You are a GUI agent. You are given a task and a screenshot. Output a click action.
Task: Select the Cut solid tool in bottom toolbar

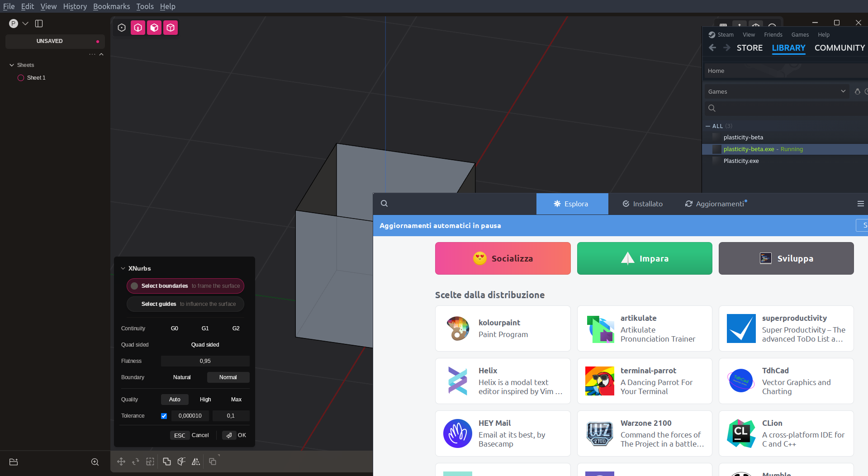point(181,462)
